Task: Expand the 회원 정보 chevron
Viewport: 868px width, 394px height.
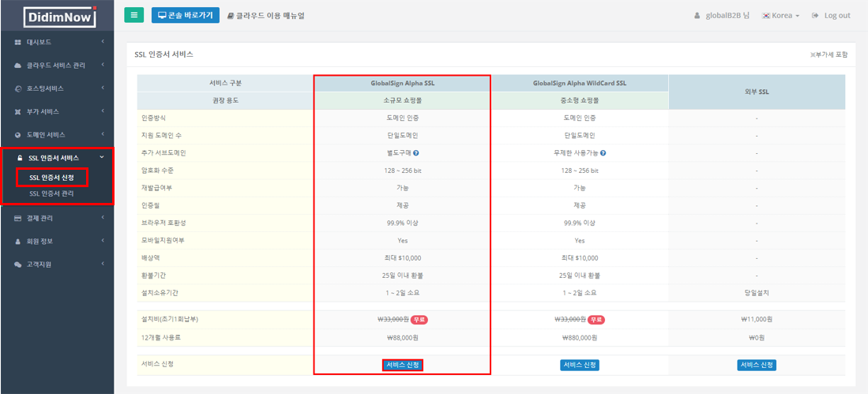Action: pyautogui.click(x=103, y=241)
